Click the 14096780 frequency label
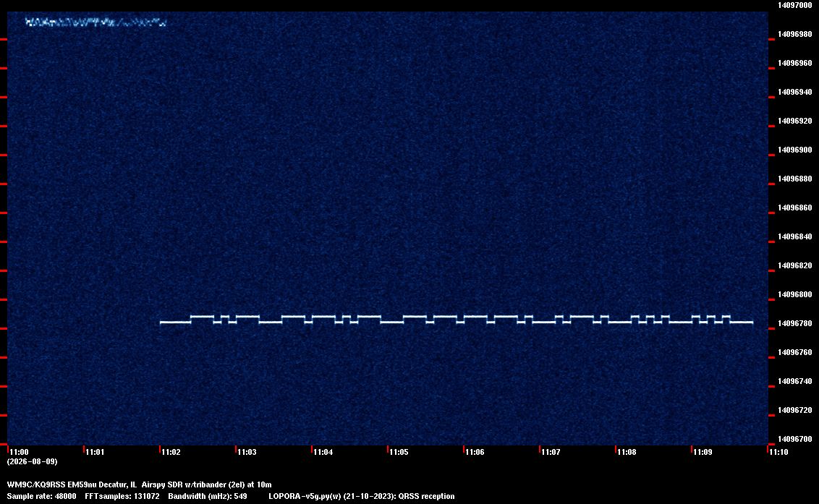Screen dimensions: 819x504 (x=794, y=323)
